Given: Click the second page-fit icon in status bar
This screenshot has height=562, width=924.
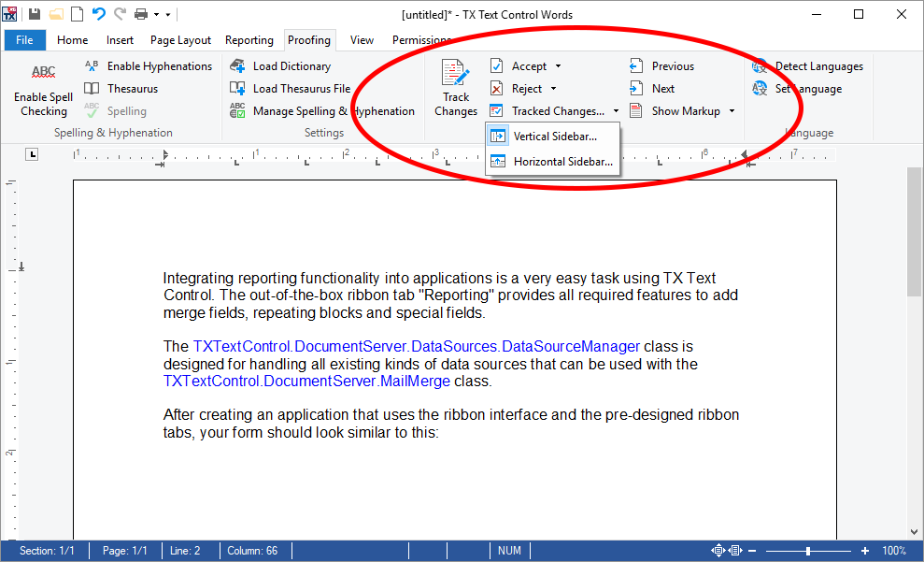Looking at the screenshot, I should coord(735,550).
